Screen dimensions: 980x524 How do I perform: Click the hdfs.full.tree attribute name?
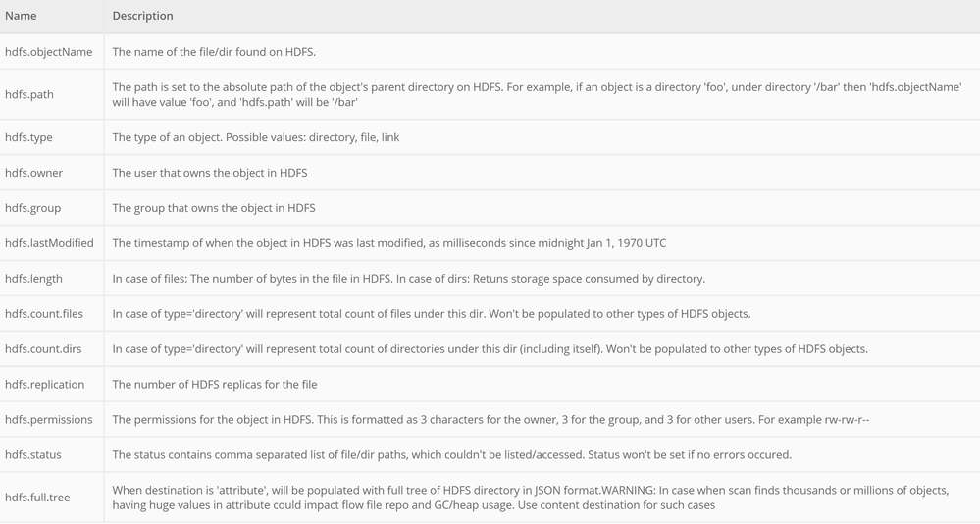click(x=37, y=498)
